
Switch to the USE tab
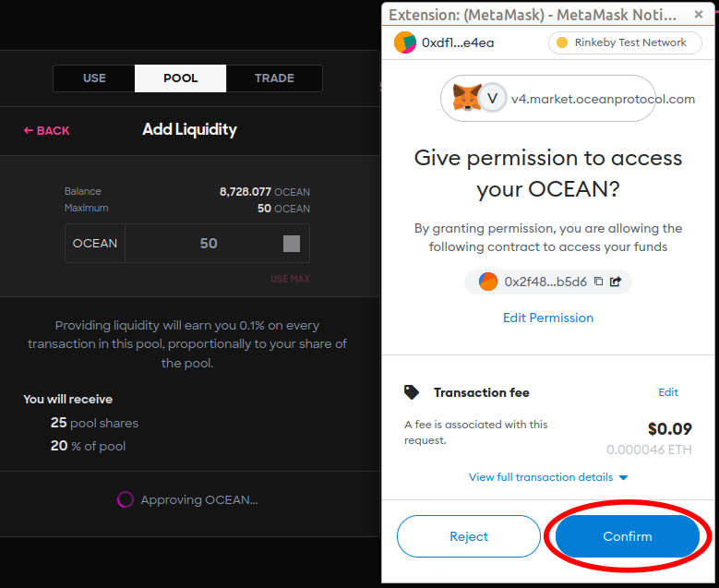coord(94,78)
